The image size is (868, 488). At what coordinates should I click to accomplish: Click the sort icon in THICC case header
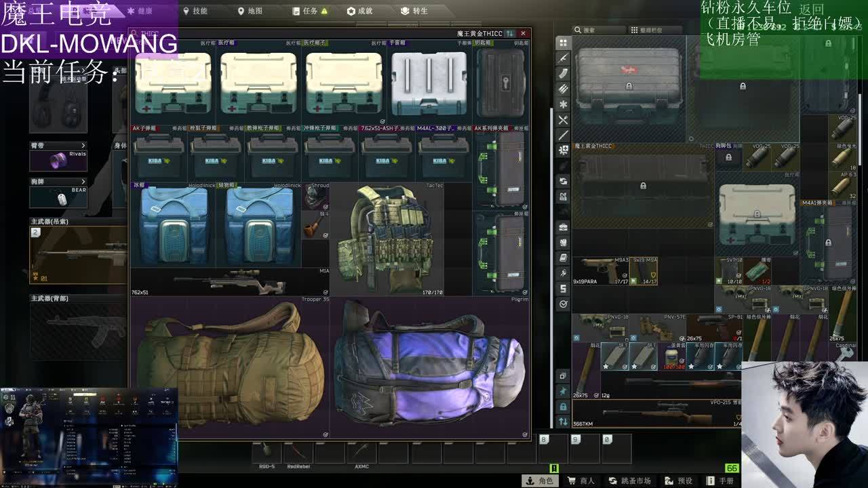click(x=511, y=33)
